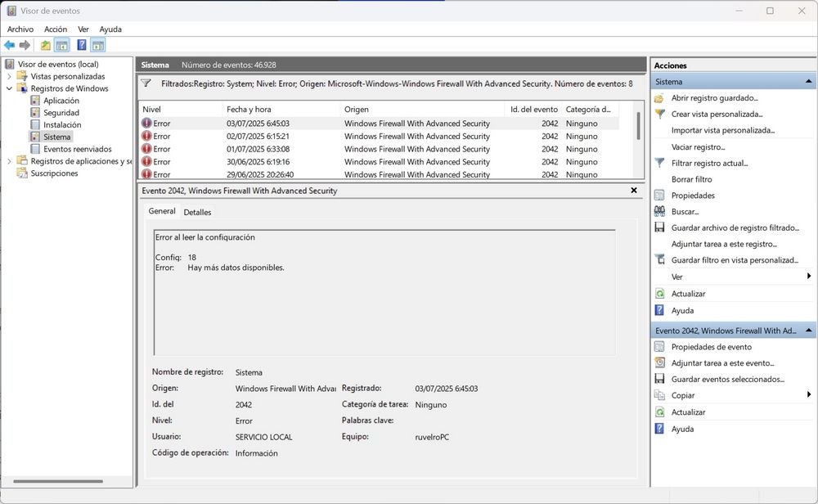Click the Guardar archivo de registro filtrado icon

[659, 227]
